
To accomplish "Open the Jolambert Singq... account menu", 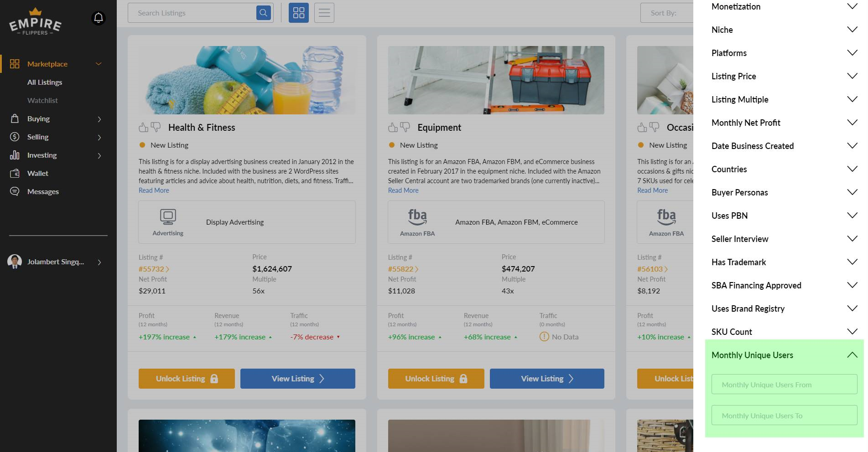I will coord(55,262).
